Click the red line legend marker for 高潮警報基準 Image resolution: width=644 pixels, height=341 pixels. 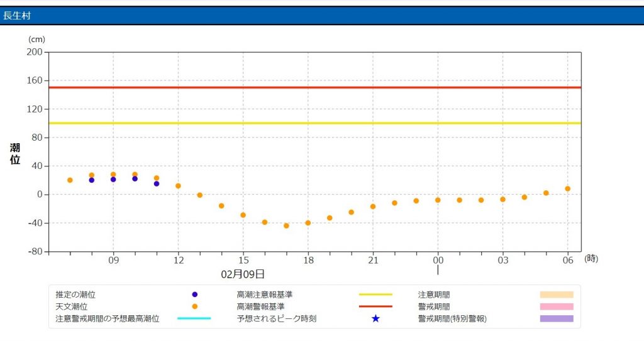[x=375, y=306]
